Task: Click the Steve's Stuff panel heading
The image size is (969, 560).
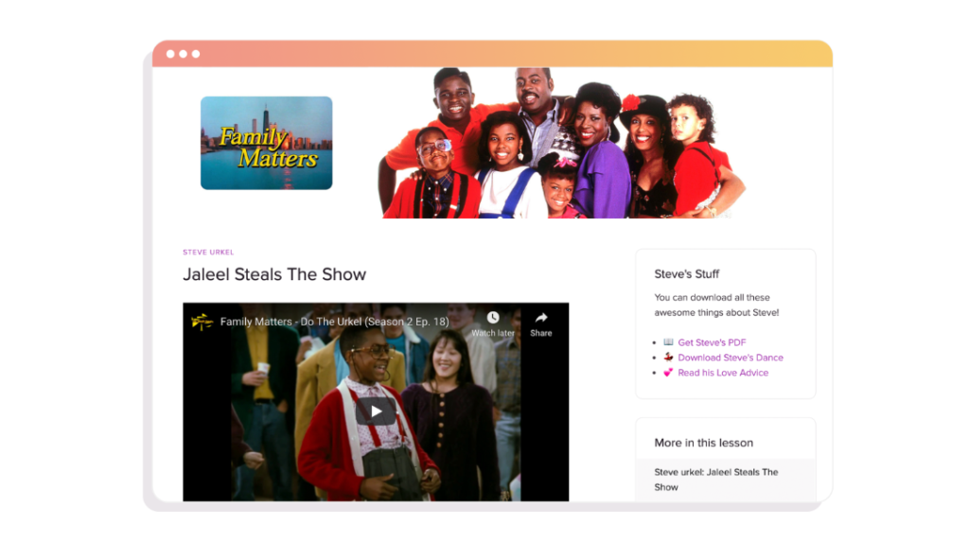Action: point(687,274)
